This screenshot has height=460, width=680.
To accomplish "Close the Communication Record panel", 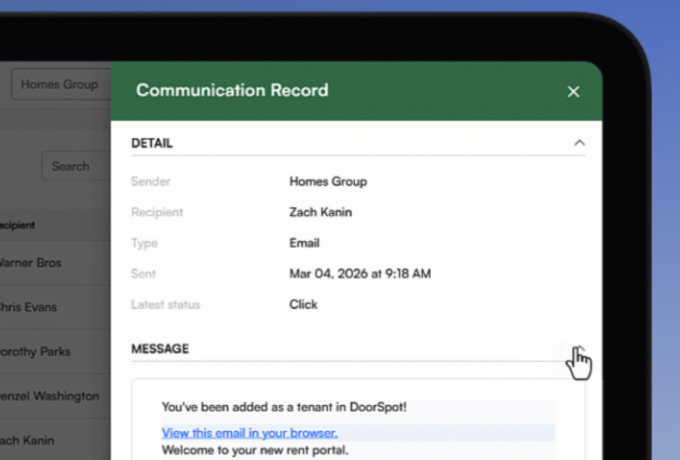I will click(573, 92).
